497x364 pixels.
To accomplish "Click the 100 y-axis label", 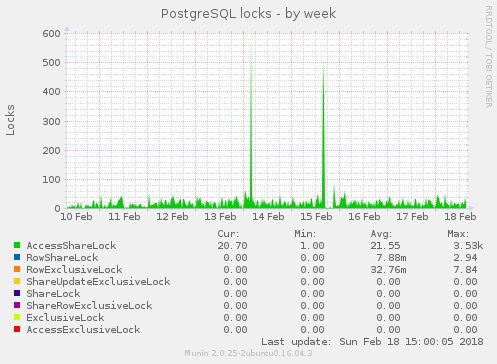I will click(52, 180).
